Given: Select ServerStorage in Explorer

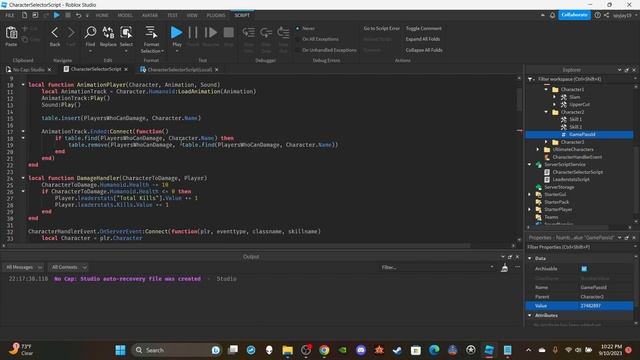Looking at the screenshot, I should (559, 187).
